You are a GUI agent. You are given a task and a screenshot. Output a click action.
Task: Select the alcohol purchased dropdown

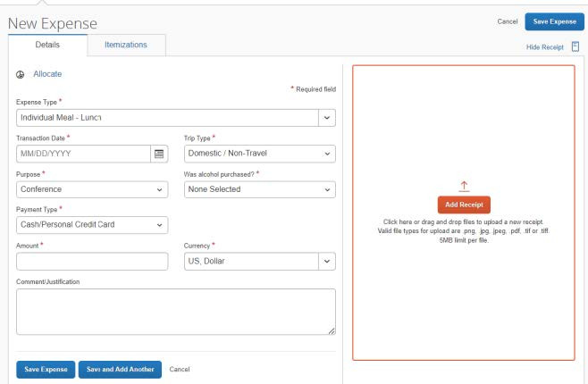click(x=259, y=188)
